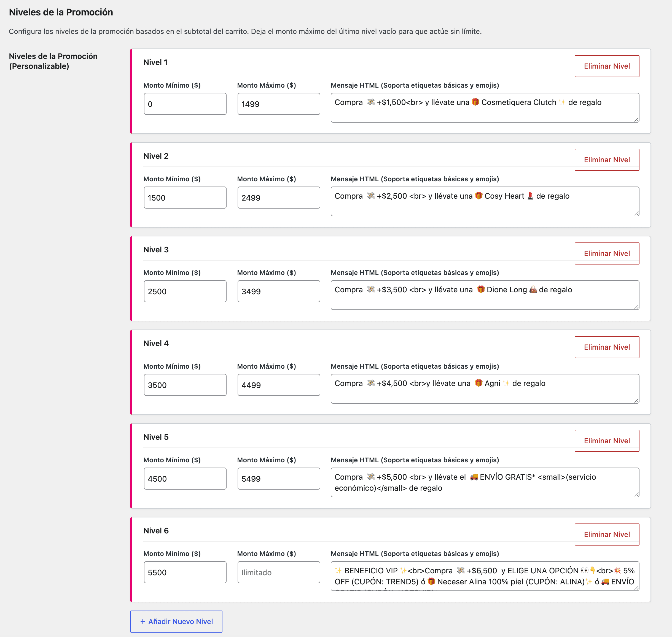Click resize grip of Nivel 5 textarea
The width and height of the screenshot is (672, 637).
point(636,494)
